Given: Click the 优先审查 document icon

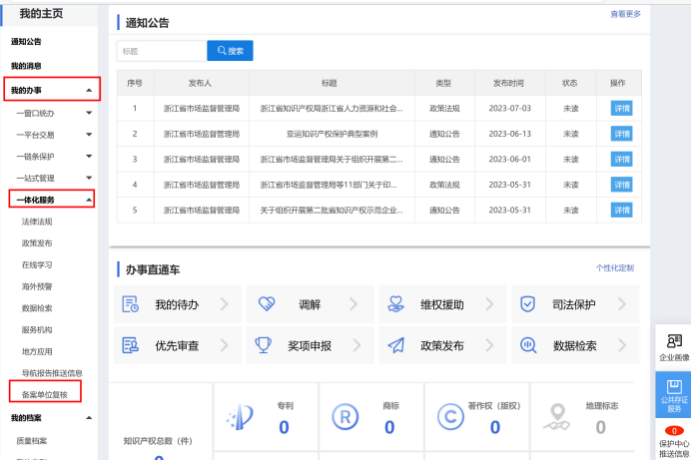Looking at the screenshot, I should [x=130, y=345].
